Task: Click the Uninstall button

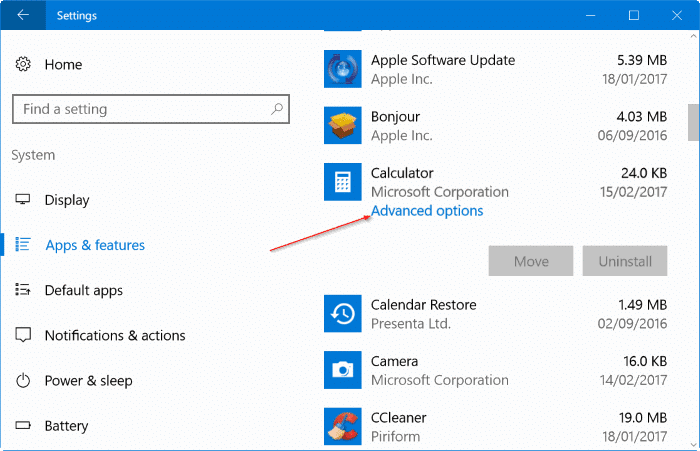Action: (x=625, y=261)
